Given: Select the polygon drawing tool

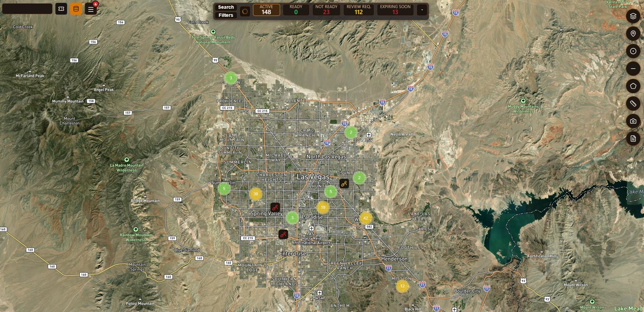Looking at the screenshot, I should point(633,86).
